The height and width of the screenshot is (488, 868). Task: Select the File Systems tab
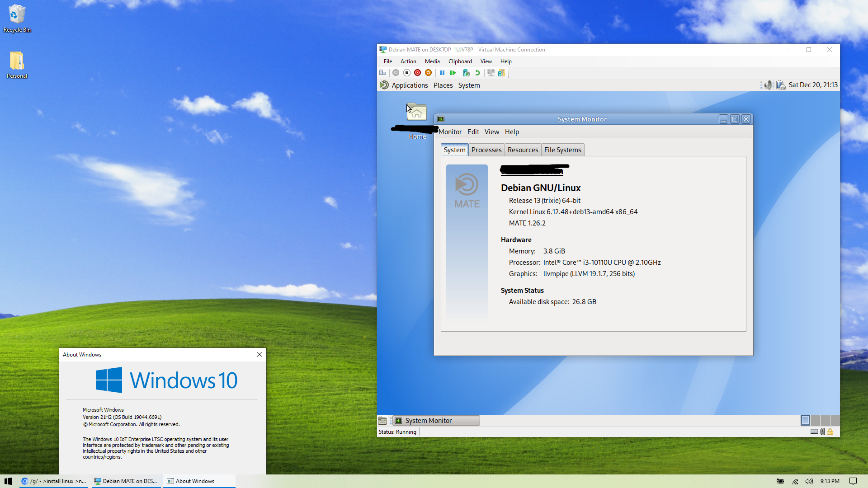point(562,150)
